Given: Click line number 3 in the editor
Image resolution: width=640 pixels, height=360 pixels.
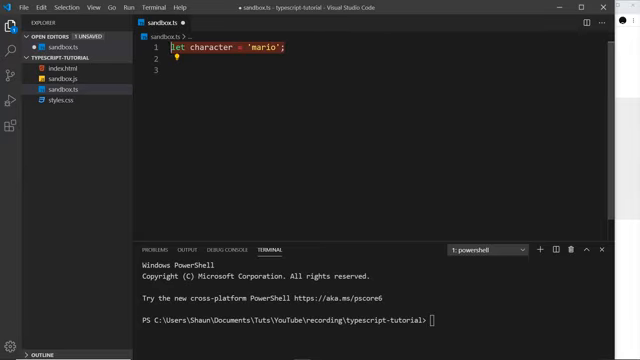Looking at the screenshot, I should (156, 70).
